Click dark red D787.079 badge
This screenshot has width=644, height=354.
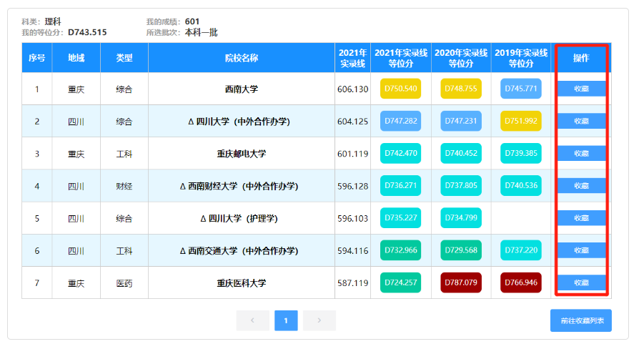[x=461, y=282]
